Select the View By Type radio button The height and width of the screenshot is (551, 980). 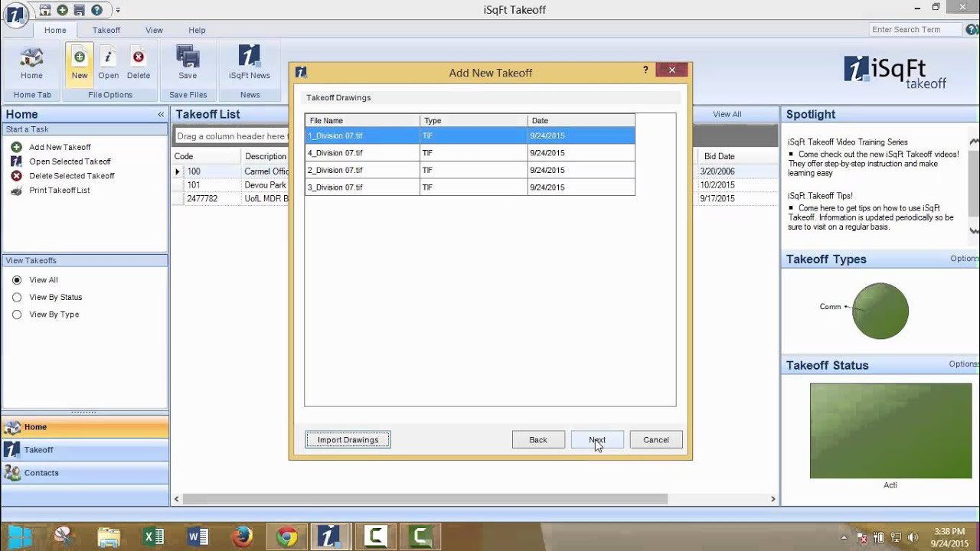click(17, 315)
